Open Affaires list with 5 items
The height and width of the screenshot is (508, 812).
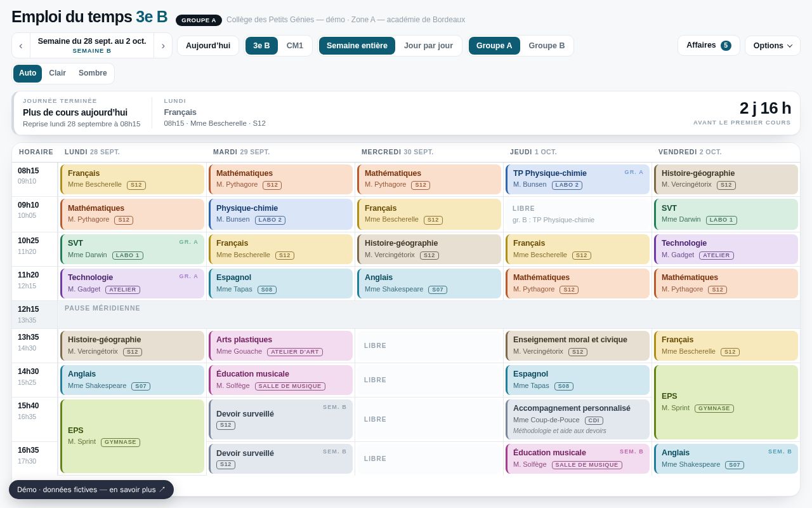[709, 46]
